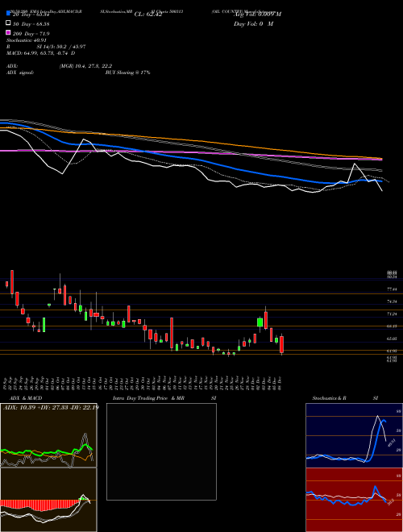Screen dimensions: 403x532
Task: Click inside the empty Intra Day Trading panel
Action: 161,451
